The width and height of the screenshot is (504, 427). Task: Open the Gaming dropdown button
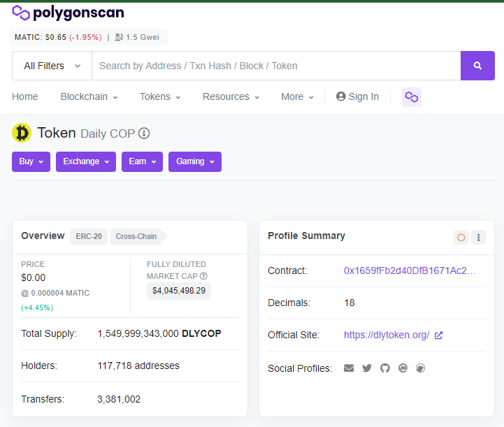[195, 161]
